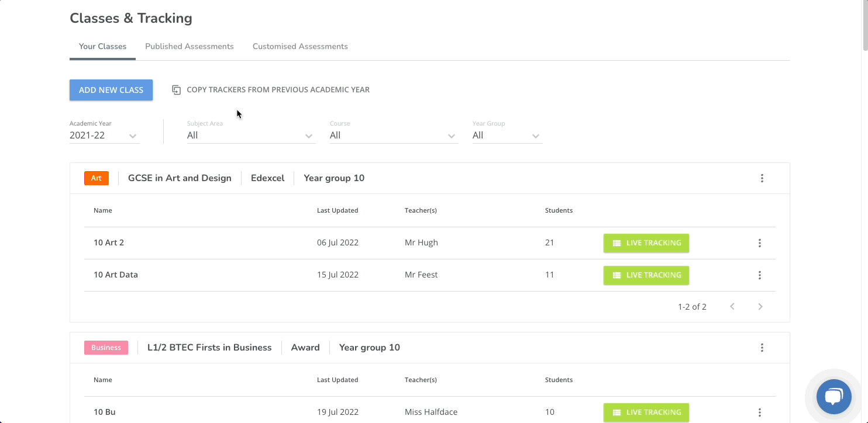Switch to the Published Assessments tab
The height and width of the screenshot is (423, 868).
point(189,47)
